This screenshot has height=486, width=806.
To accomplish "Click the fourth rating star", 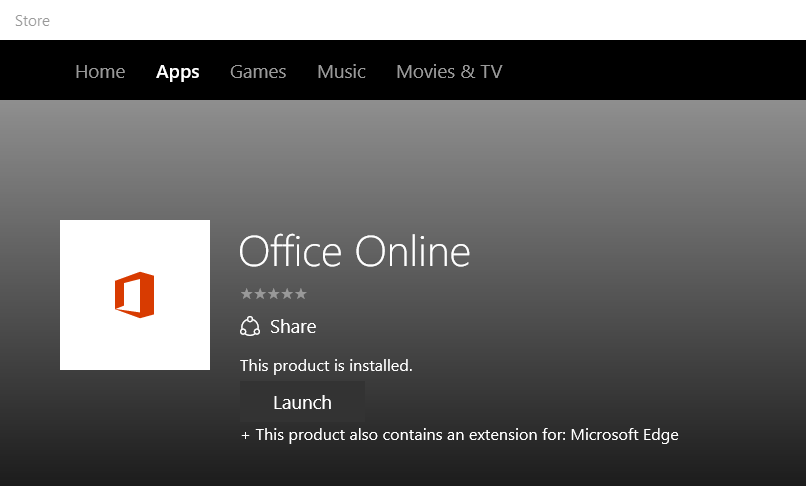I will pyautogui.click(x=287, y=294).
